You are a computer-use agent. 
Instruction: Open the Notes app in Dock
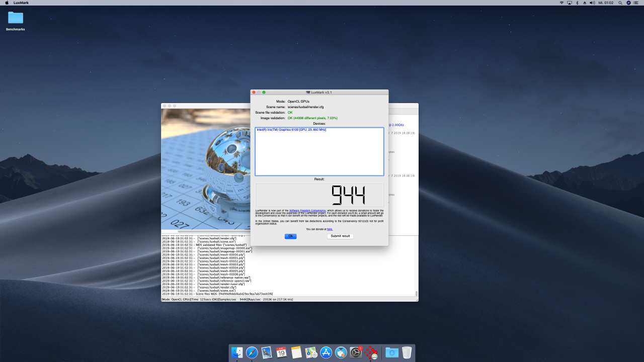pyautogui.click(x=296, y=352)
